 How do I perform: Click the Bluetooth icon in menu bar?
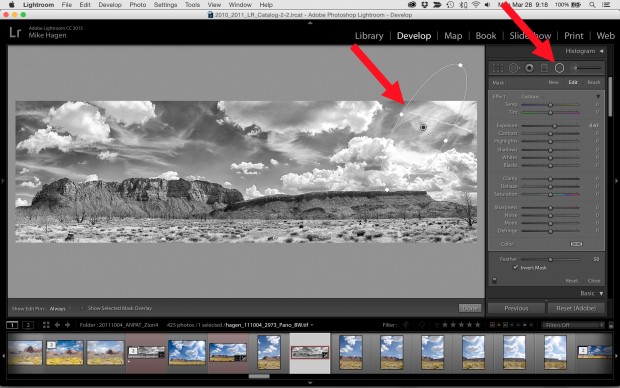coord(463,5)
